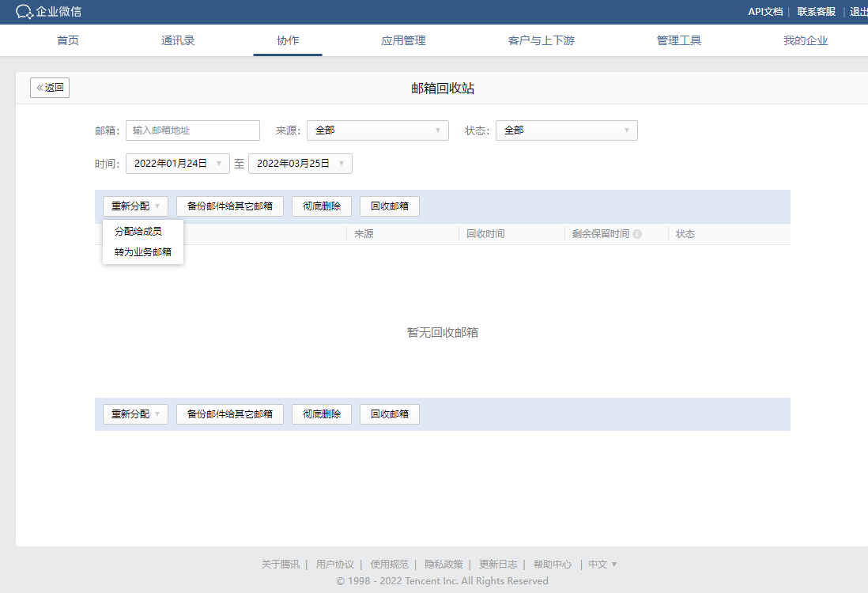Open the 帮助中心 footer link
This screenshot has height=593, width=868.
552,565
